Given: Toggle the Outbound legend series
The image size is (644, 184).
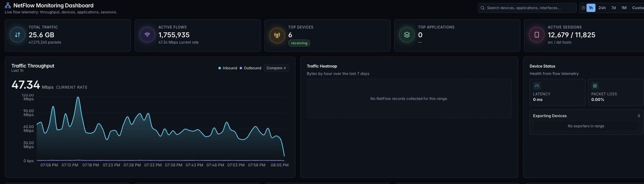Looking at the screenshot, I should [250, 68].
